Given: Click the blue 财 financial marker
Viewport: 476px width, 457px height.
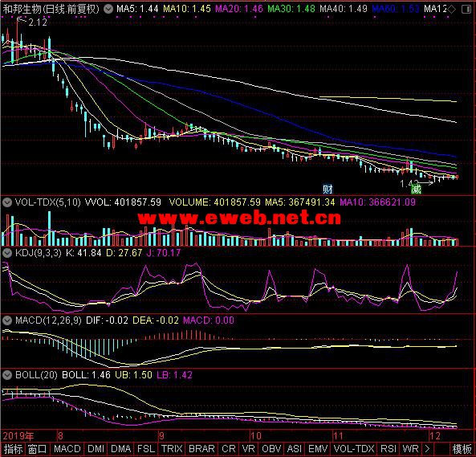Looking at the screenshot, I should [x=328, y=190].
